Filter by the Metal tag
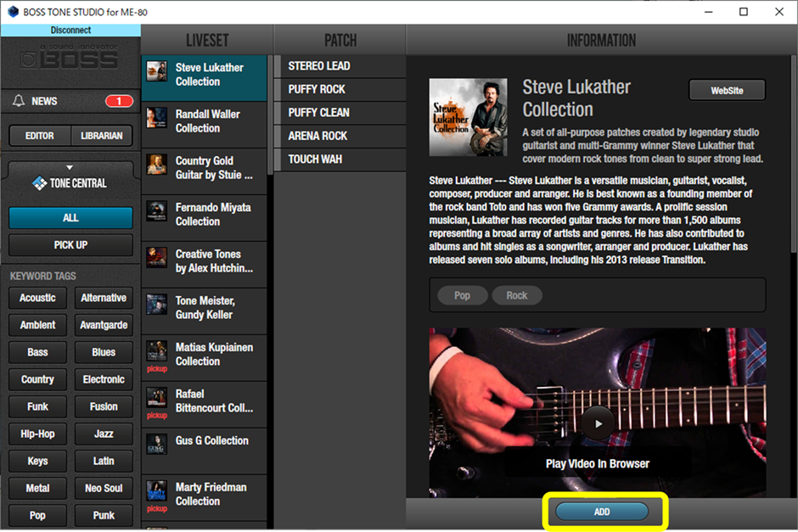This screenshot has height=532, width=798. tap(37, 488)
